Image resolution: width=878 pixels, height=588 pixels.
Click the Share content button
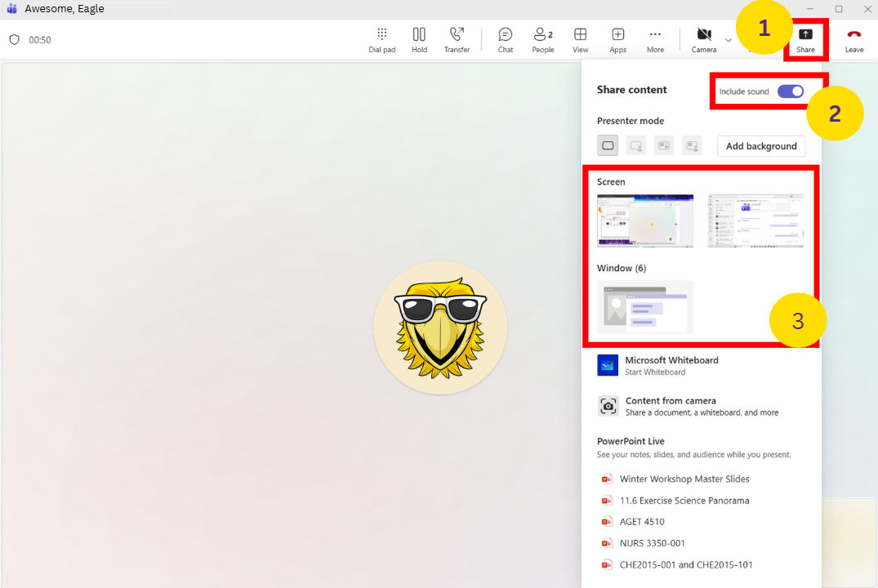[x=805, y=39]
